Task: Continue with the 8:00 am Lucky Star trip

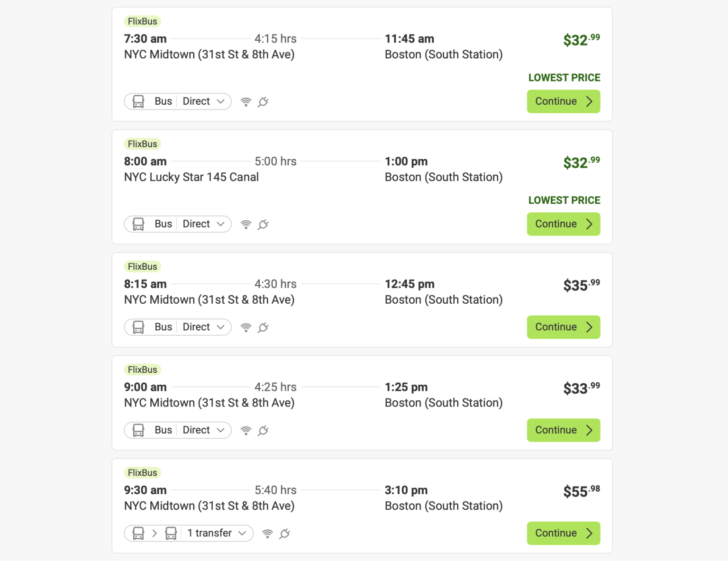Action: (563, 224)
